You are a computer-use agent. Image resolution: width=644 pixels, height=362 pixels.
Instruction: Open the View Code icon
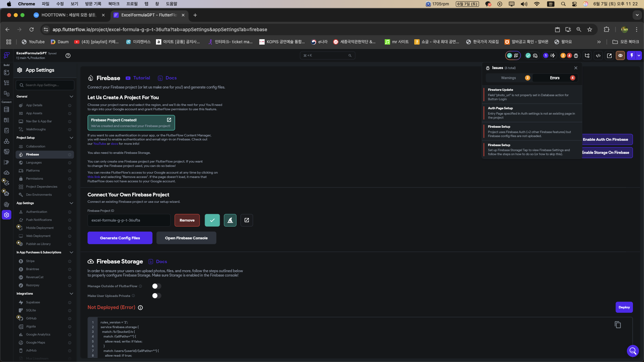[598, 56]
